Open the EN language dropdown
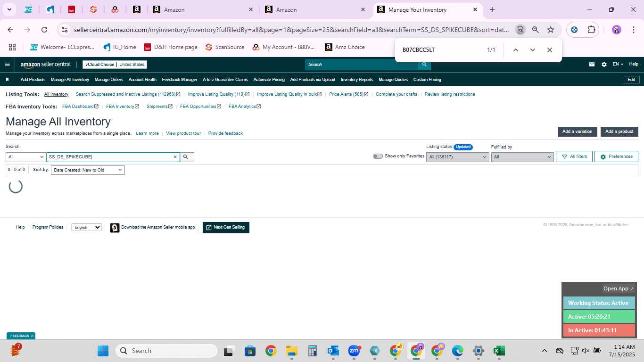 618,65
